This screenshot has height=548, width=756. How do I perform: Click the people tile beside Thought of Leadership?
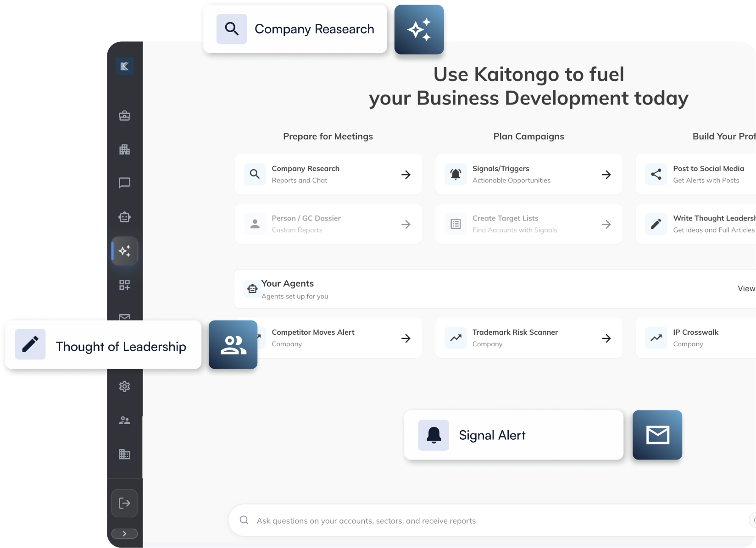tap(233, 344)
